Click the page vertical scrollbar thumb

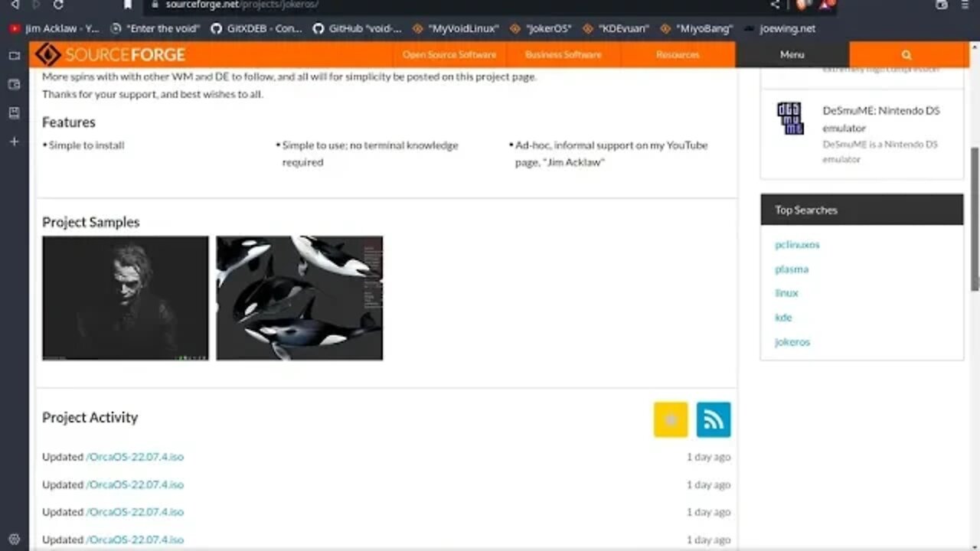(975, 218)
